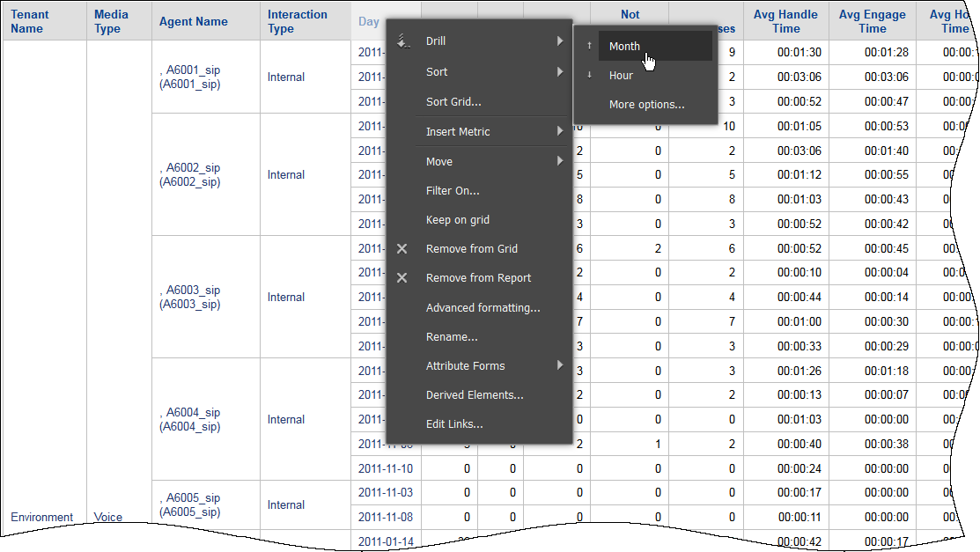
Task: Click the Agent Name column header
Action: 194,22
